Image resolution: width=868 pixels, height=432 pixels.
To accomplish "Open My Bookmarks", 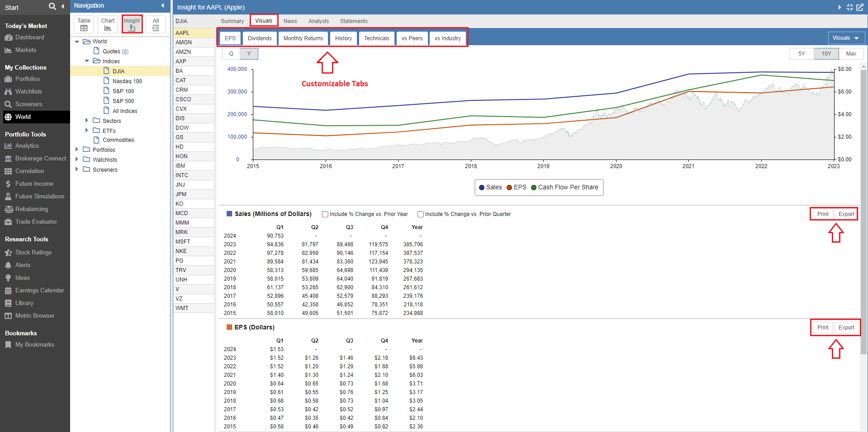I will click(x=35, y=345).
